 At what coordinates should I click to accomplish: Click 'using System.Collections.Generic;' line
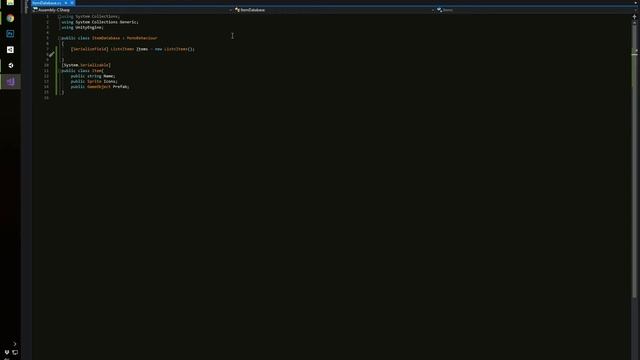click(100, 22)
